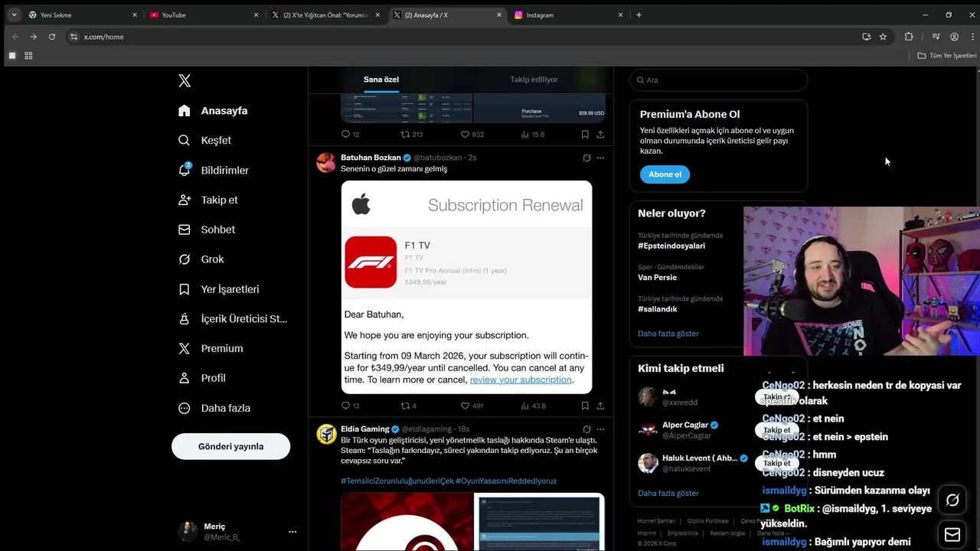The image size is (980, 551).
Task: Open floating messages envelope button
Action: [952, 534]
